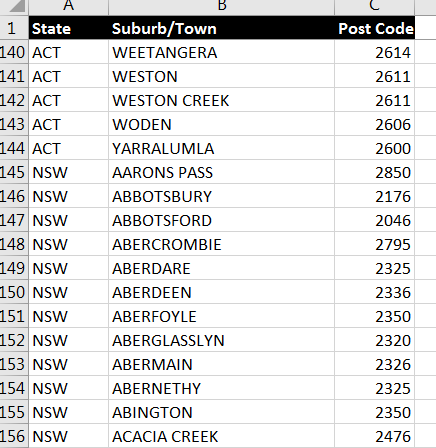Screen dimensions: 436x448
Task: Click the cell containing post code 2336
Action: click(375, 292)
